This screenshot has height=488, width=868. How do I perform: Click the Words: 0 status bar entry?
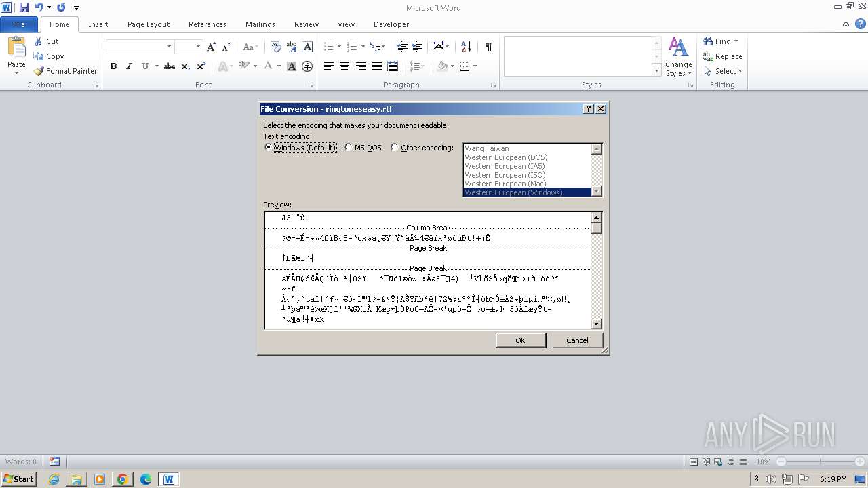(21, 462)
